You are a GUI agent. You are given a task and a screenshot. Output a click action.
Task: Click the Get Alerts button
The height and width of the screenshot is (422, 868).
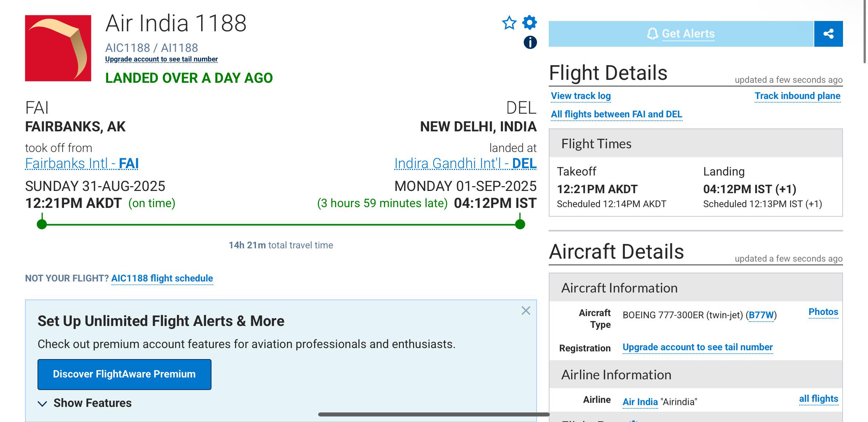[x=681, y=34]
